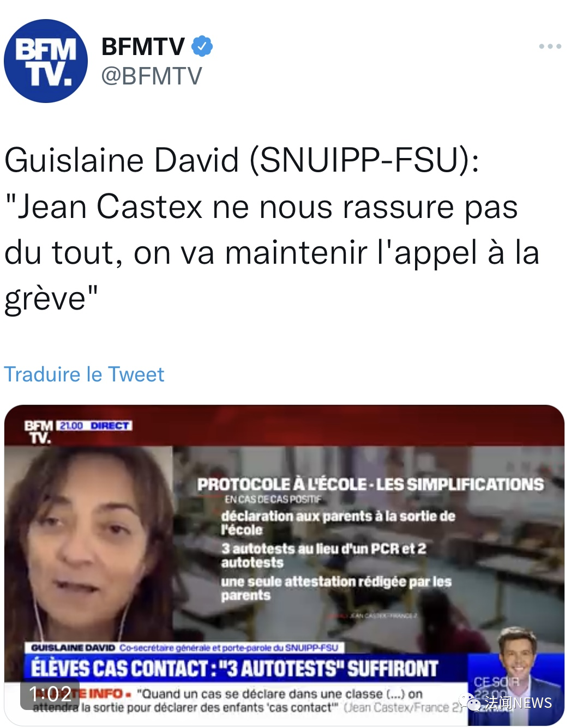Click the BFM TV logo in video corner
The height and width of the screenshot is (728, 571).
click(39, 432)
